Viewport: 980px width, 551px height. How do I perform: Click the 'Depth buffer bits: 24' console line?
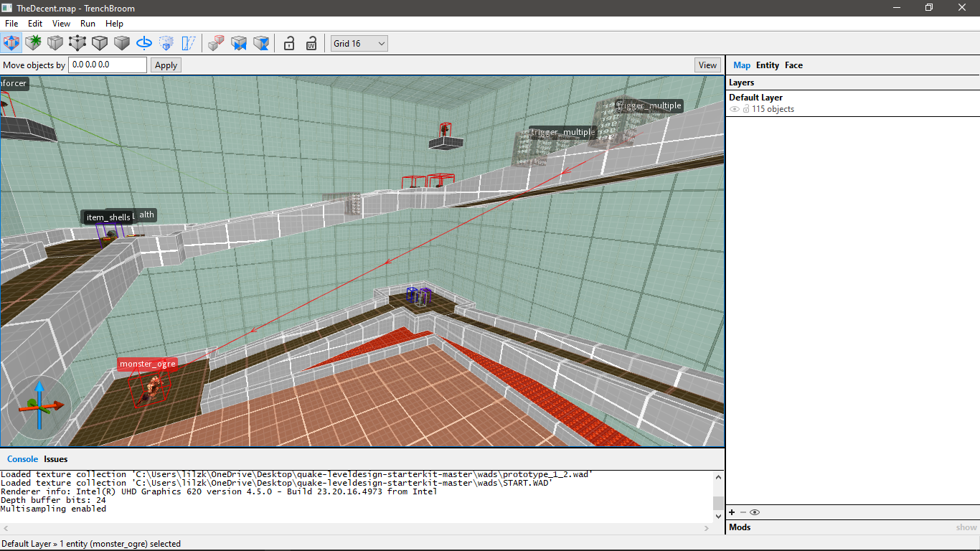(53, 500)
